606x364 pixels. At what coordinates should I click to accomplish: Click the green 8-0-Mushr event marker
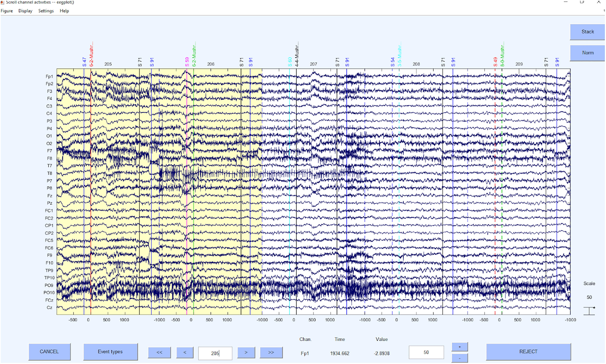coord(502,54)
